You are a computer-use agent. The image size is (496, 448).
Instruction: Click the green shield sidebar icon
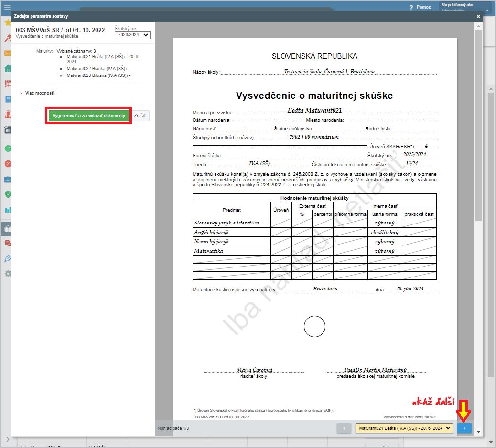click(x=8, y=194)
